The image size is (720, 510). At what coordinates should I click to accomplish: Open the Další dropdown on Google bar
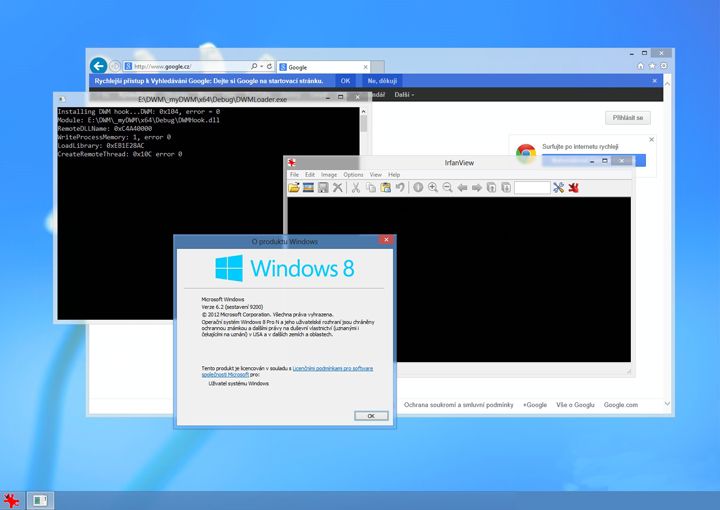pyautogui.click(x=404, y=95)
